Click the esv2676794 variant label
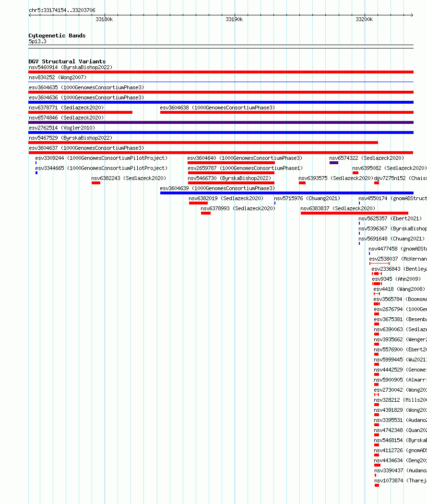This screenshot has height=504, width=427. click(x=400, y=309)
